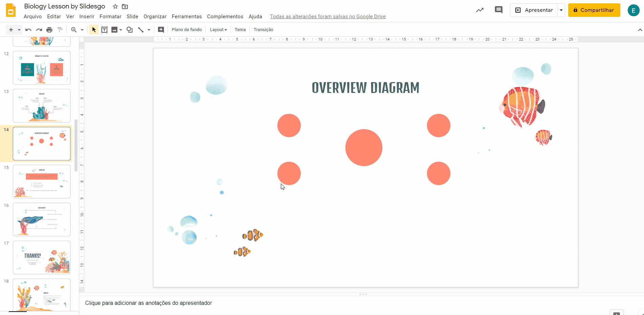
Task: Redo the last action
Action: click(x=39, y=30)
